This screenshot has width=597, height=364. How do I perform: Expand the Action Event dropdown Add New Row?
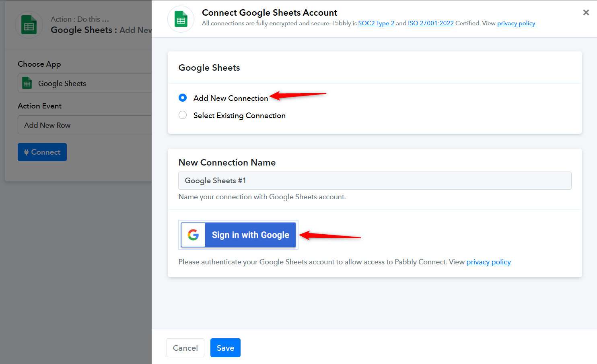pos(84,125)
